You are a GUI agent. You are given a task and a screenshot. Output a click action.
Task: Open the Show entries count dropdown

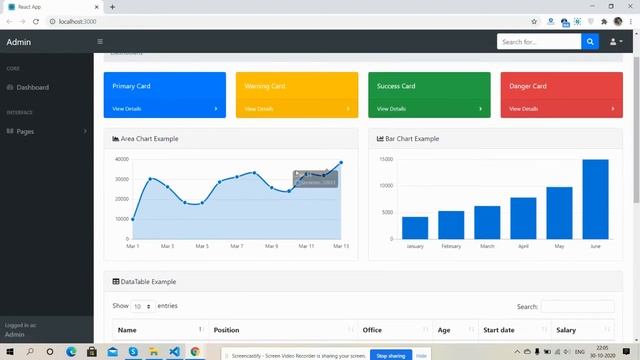click(x=142, y=306)
